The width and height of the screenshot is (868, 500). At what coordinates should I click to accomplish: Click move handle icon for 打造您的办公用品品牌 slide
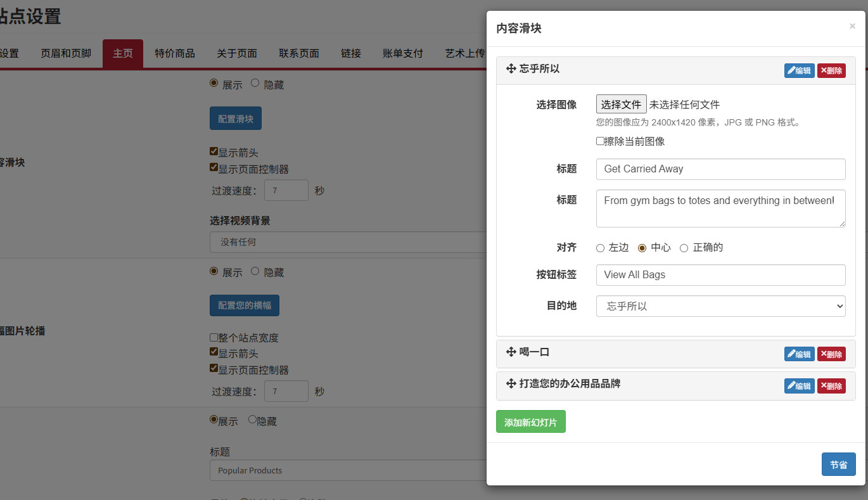pyautogui.click(x=511, y=383)
